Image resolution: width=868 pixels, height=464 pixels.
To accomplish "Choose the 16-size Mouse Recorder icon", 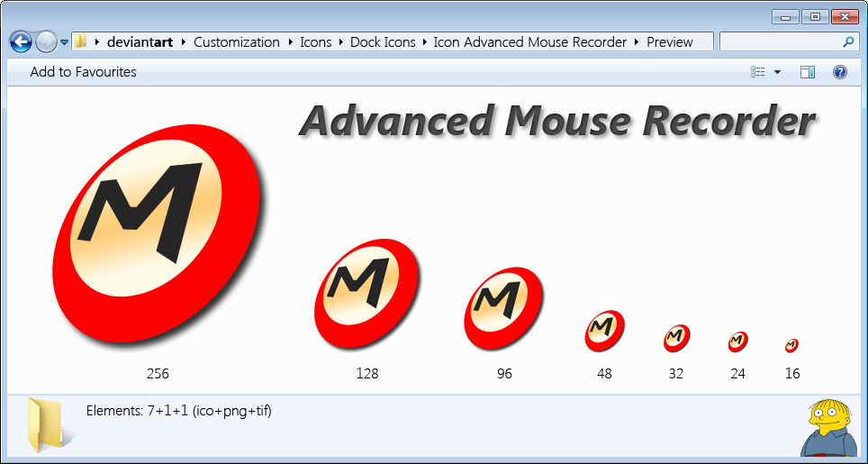I will point(791,345).
